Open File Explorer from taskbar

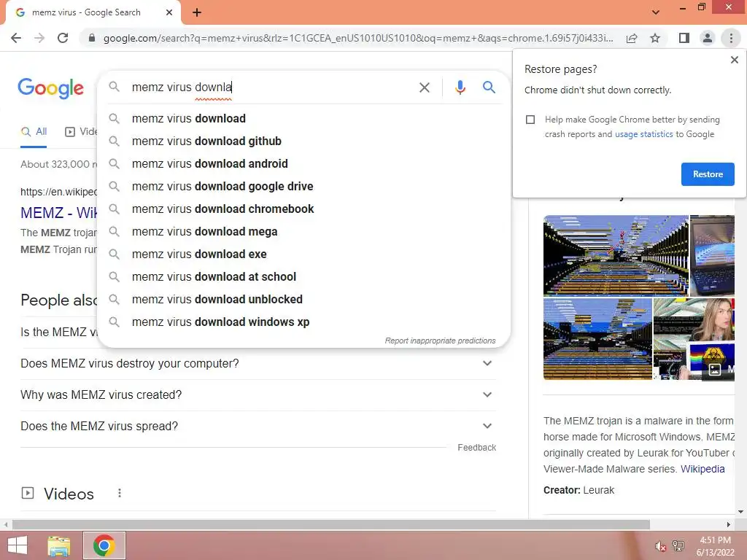pyautogui.click(x=59, y=545)
